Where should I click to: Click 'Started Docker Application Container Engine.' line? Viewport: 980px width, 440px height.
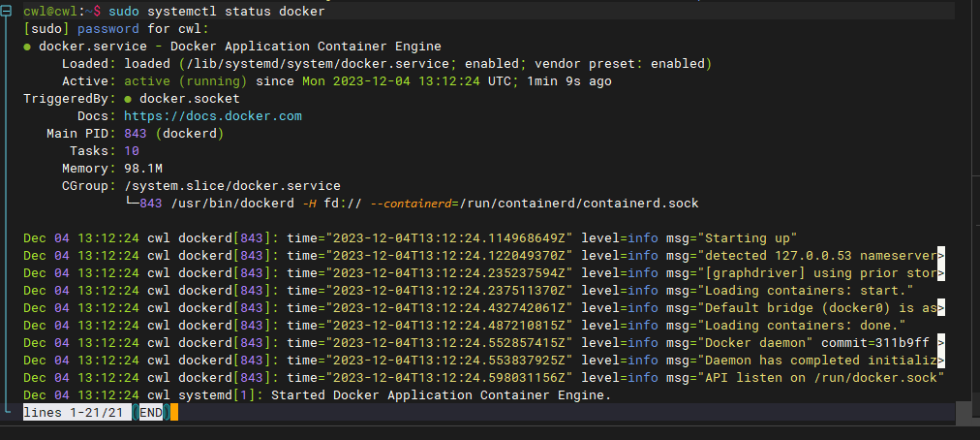pyautogui.click(x=441, y=395)
